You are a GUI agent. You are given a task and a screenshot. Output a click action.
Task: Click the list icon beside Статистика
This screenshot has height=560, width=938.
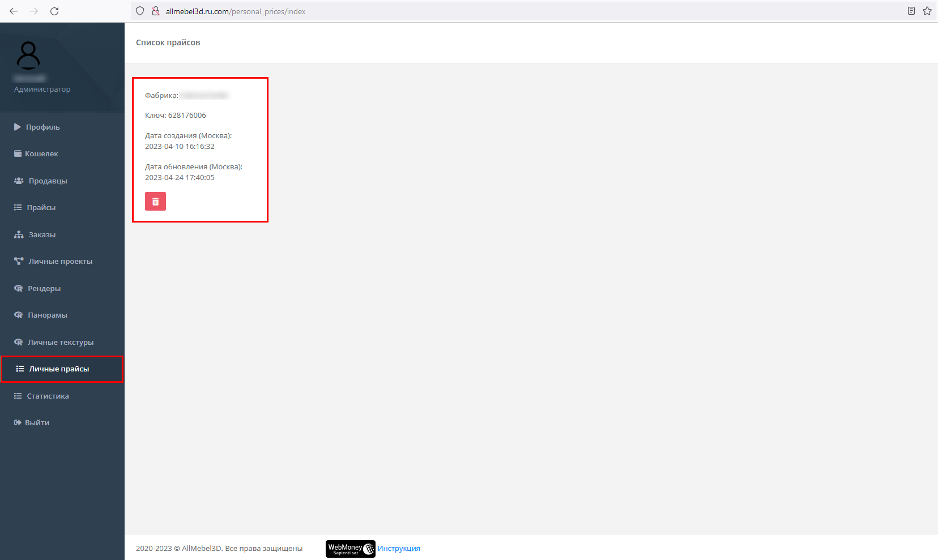pyautogui.click(x=18, y=396)
